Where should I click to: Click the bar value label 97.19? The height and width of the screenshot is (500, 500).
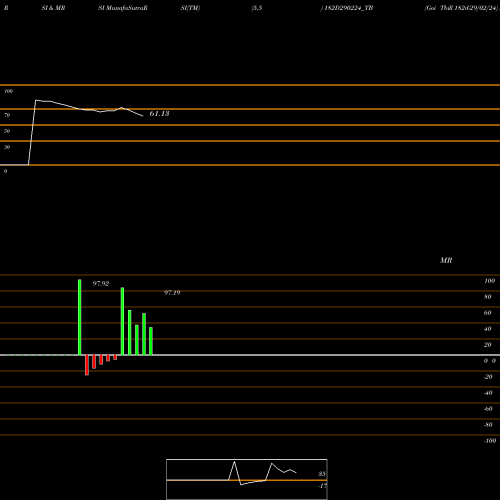172,293
